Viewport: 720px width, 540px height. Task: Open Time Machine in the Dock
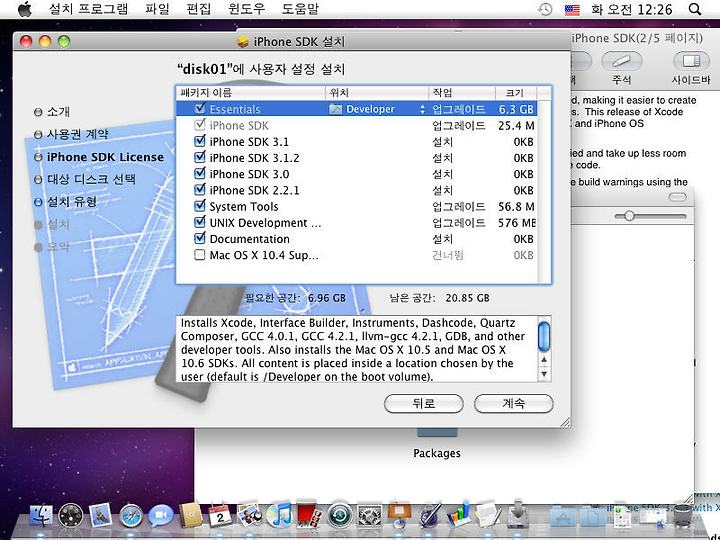tap(339, 515)
